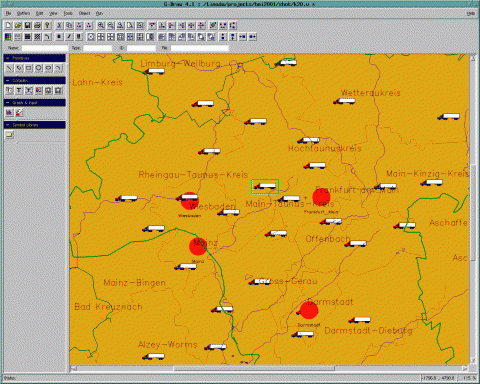Open the Object menu

(x=84, y=13)
